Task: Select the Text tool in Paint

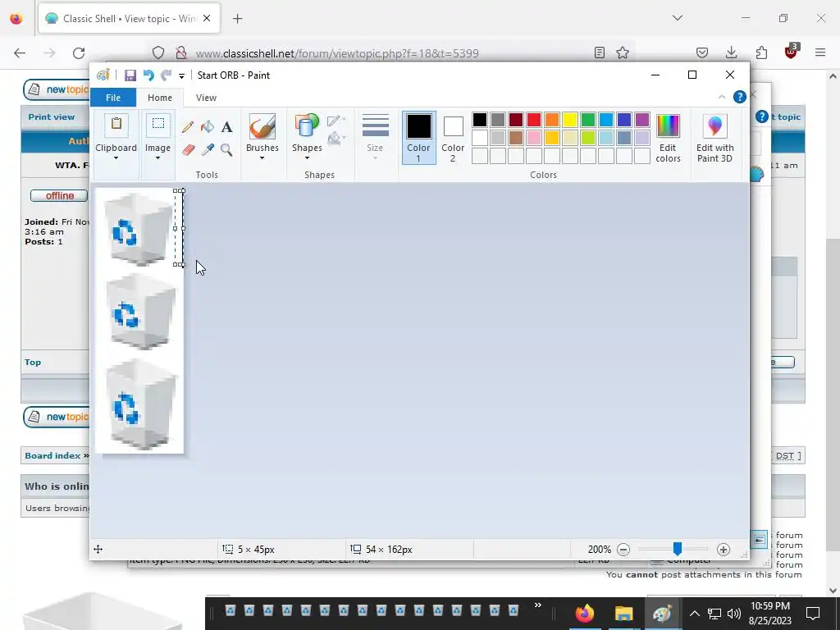Action: [226, 127]
